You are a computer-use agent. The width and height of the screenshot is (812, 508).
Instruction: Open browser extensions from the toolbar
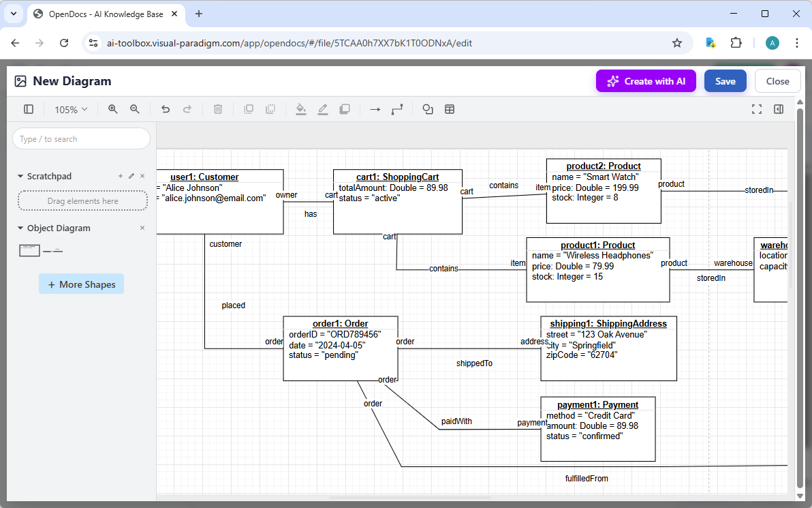[x=736, y=42]
